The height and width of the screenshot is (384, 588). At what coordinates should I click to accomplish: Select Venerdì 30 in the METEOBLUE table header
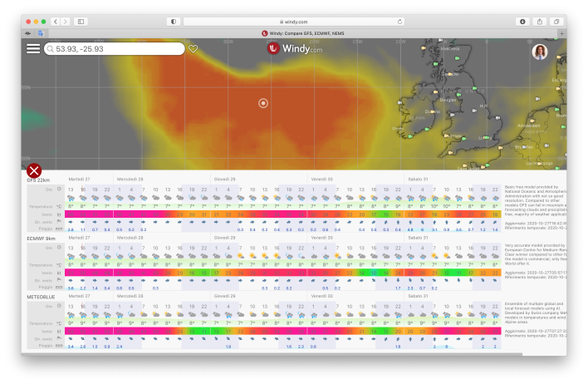pyautogui.click(x=321, y=296)
